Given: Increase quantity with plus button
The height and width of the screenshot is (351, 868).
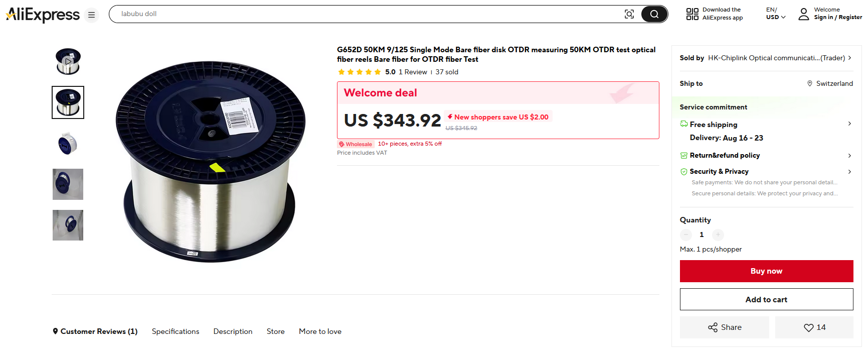Looking at the screenshot, I should pyautogui.click(x=718, y=235).
